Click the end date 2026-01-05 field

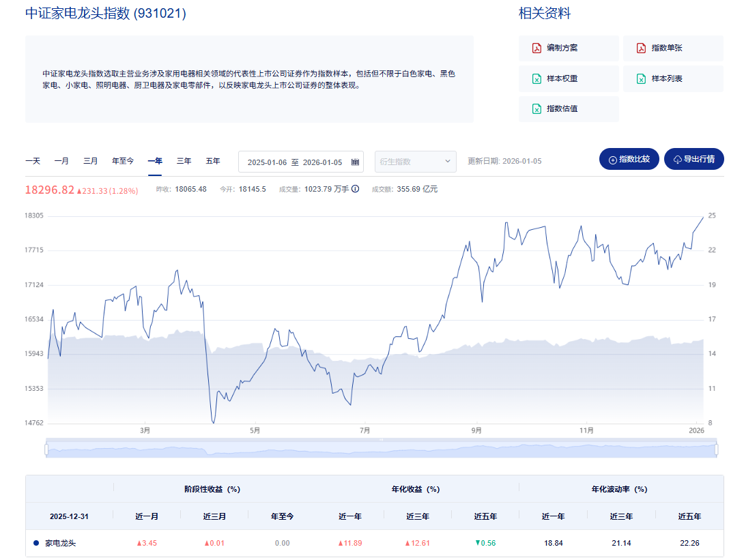coord(322,162)
